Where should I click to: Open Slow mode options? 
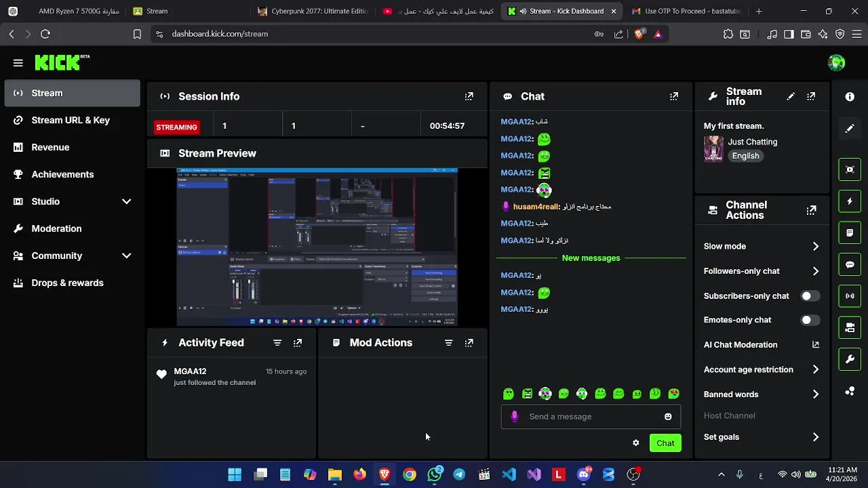coord(762,247)
